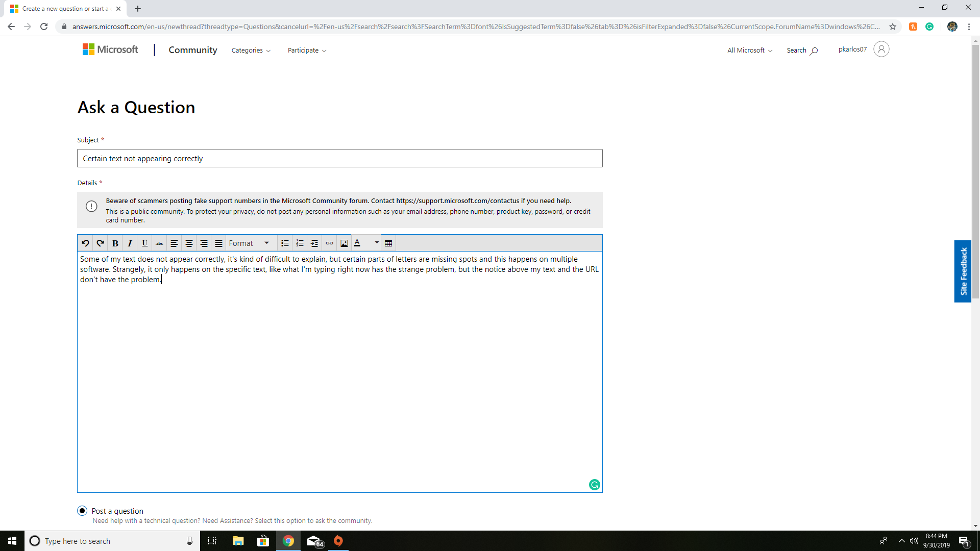Click the Site Feedback button
The image size is (980, 551).
963,271
